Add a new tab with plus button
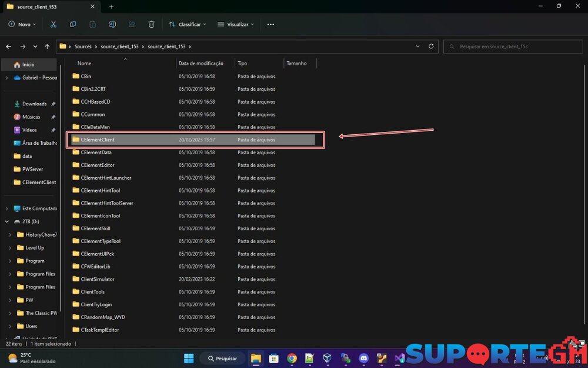 [x=111, y=6]
